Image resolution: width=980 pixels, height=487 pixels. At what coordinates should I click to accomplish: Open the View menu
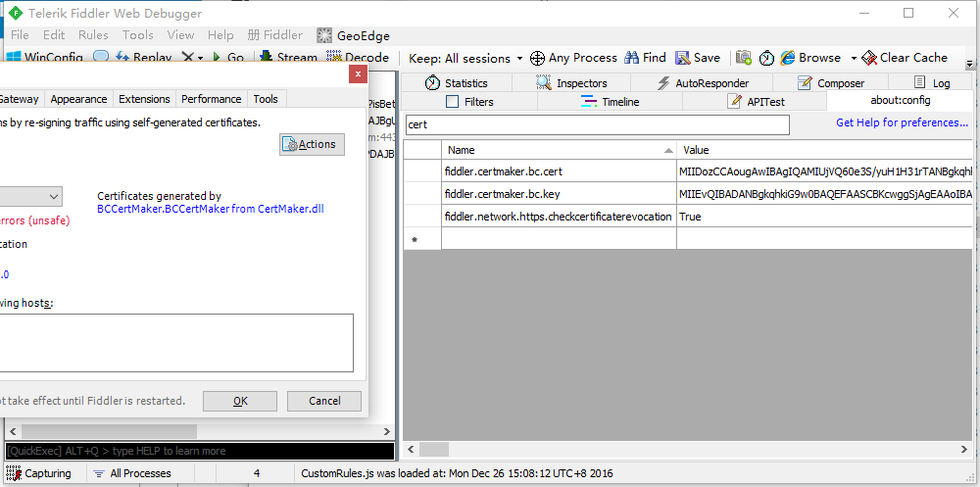pyautogui.click(x=180, y=35)
